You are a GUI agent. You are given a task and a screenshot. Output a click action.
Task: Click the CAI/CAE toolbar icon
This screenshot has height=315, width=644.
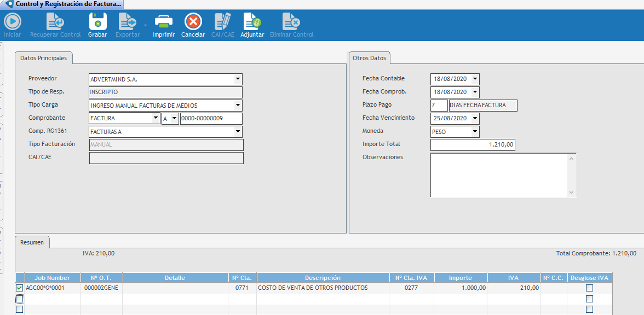223,22
